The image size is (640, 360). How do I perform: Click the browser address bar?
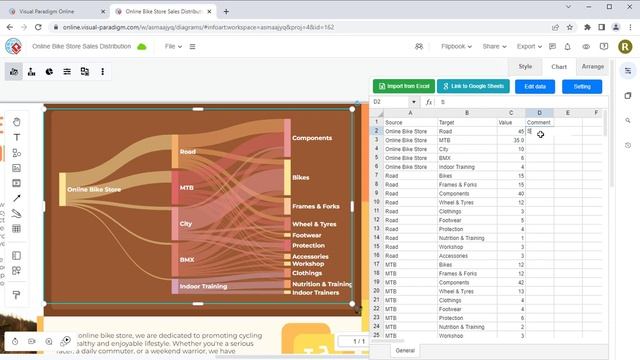coord(302,27)
